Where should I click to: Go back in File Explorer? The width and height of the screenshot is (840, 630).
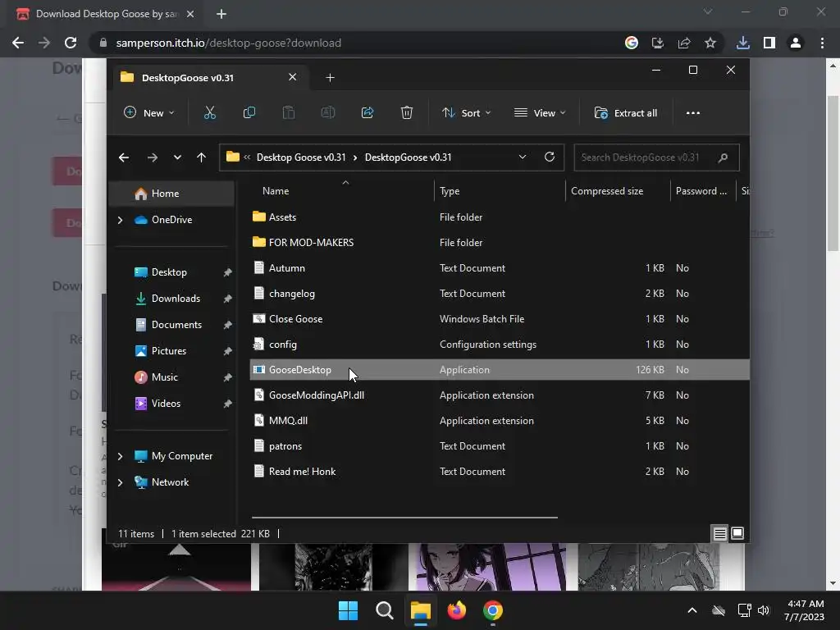click(x=124, y=157)
